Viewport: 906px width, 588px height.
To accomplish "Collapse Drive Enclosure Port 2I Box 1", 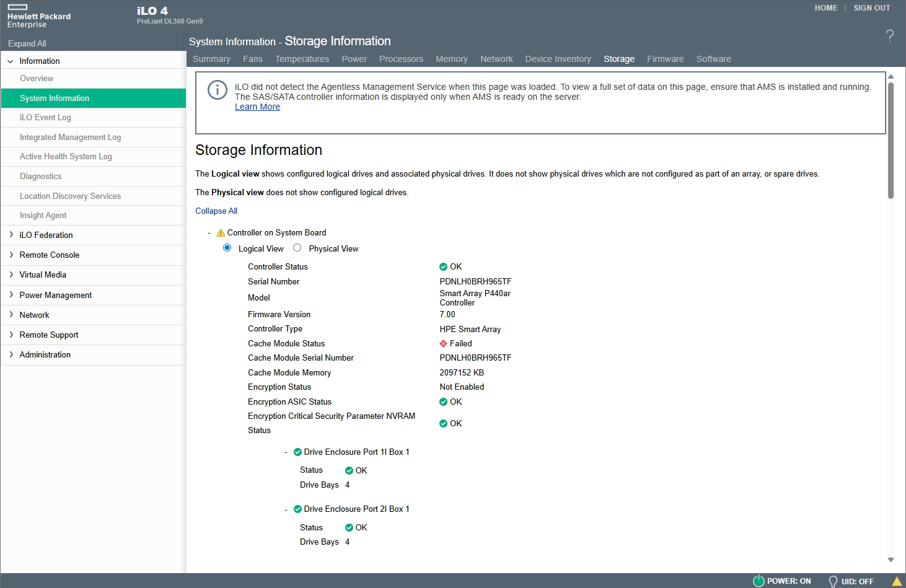I will tap(286, 509).
